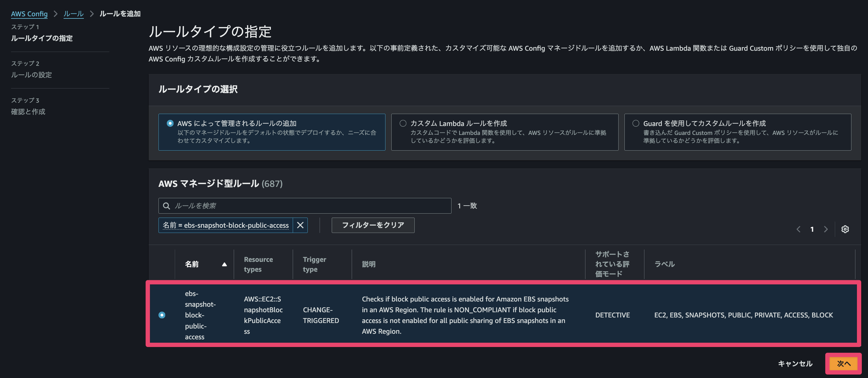Select ステップ 3 確認と作成 in the sidebar
Image resolution: width=868 pixels, height=378 pixels.
28,112
